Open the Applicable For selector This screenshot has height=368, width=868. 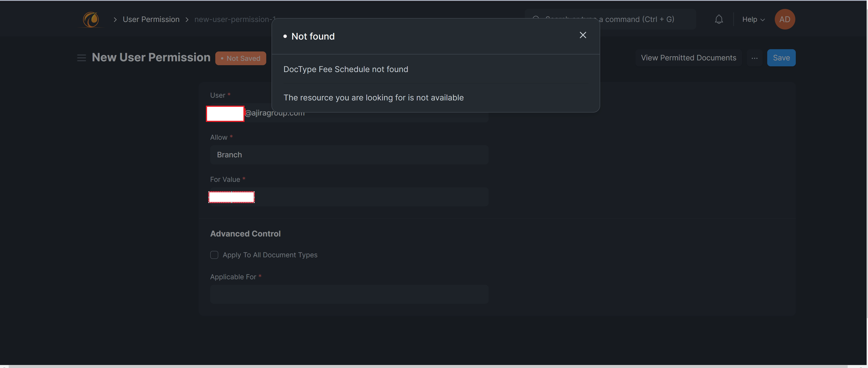tap(349, 294)
